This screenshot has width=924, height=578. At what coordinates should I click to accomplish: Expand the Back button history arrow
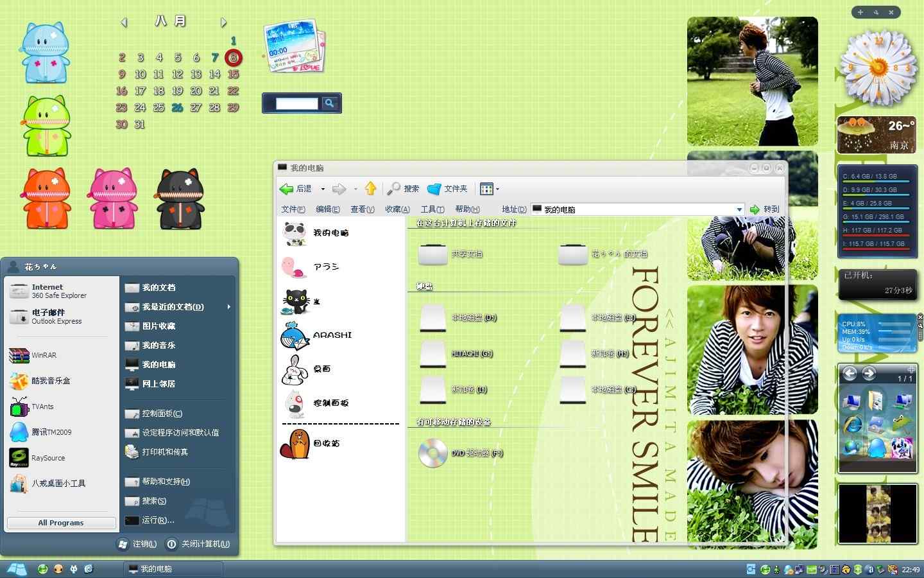coord(323,189)
